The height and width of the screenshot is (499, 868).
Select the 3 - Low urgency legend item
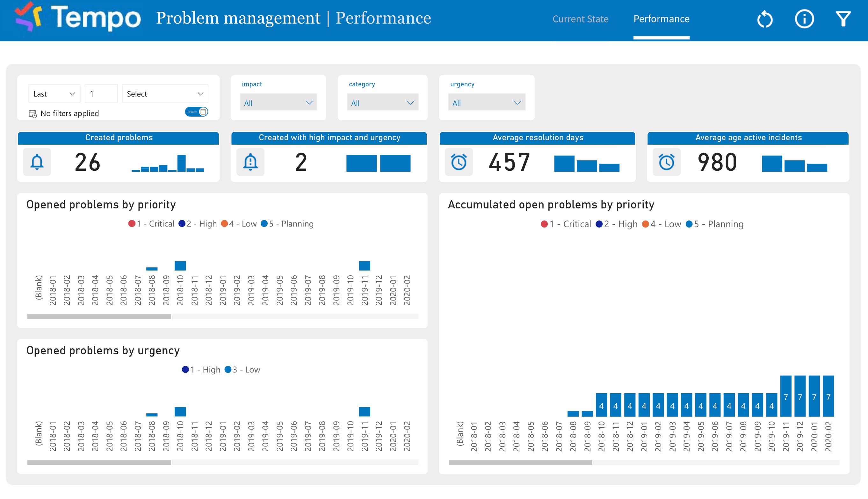pyautogui.click(x=242, y=369)
